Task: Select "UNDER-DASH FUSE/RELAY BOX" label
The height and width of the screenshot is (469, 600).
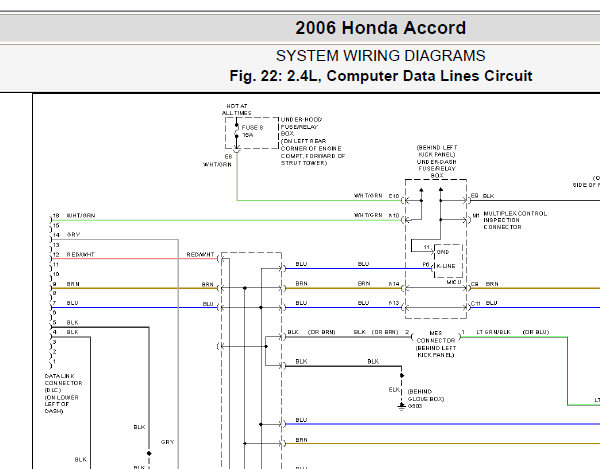Action: coord(436,169)
